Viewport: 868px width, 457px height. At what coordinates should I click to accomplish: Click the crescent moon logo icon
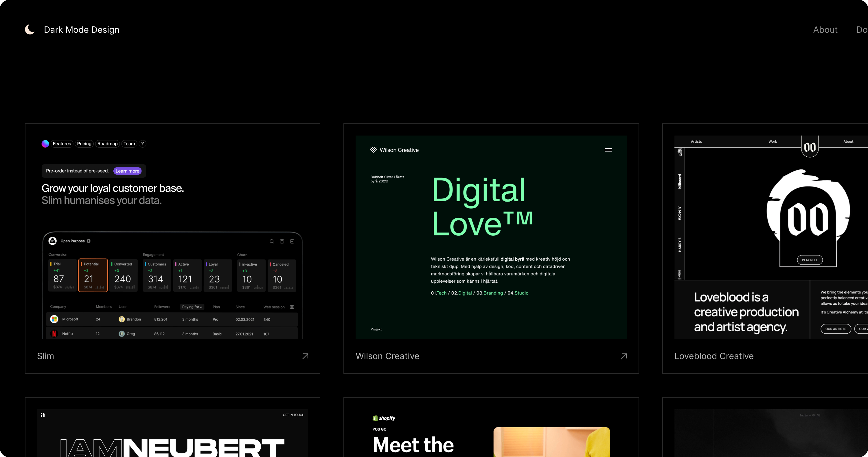30,30
